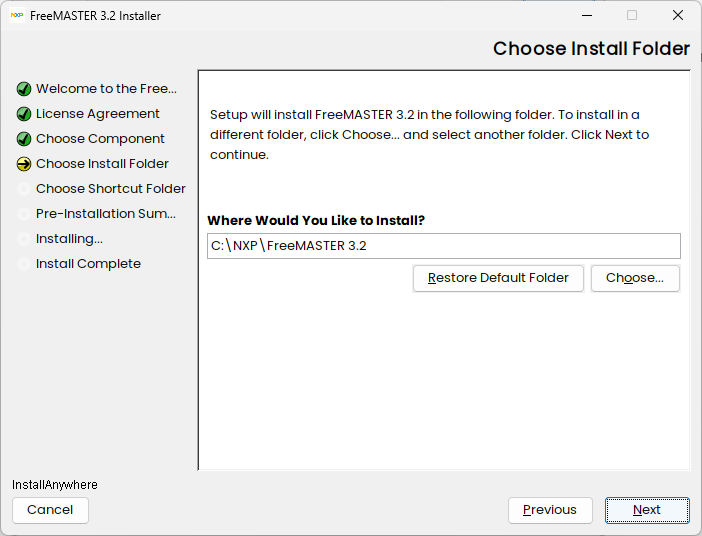Click the green check beside Choose Component

tap(24, 139)
